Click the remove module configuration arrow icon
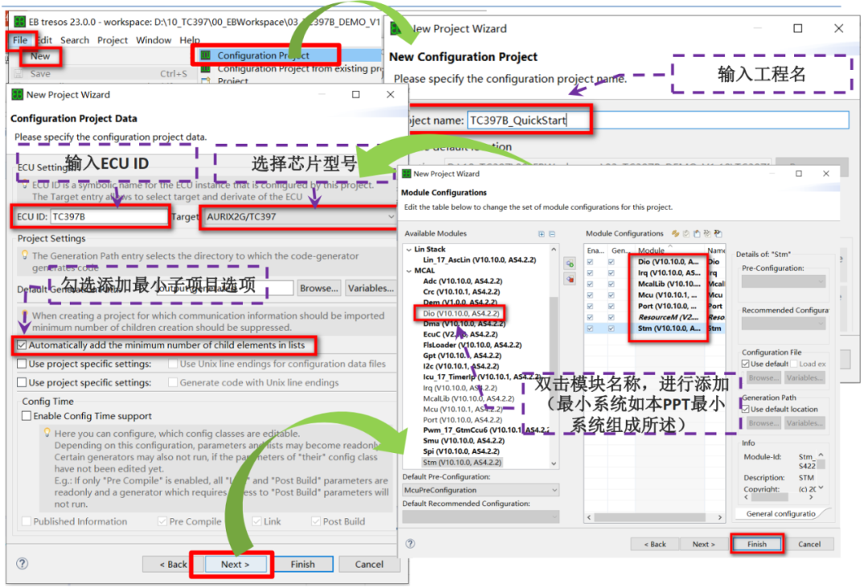 point(570,280)
